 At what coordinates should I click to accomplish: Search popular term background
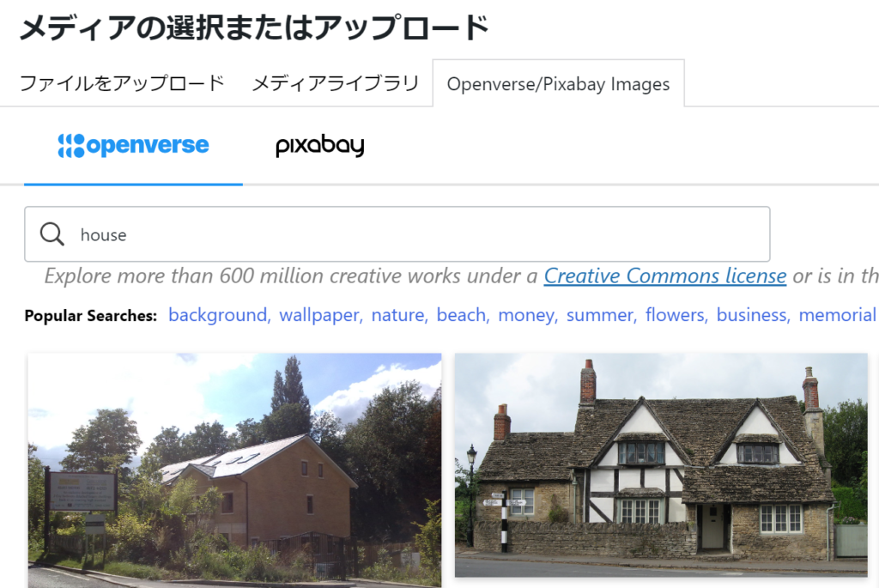(x=217, y=315)
